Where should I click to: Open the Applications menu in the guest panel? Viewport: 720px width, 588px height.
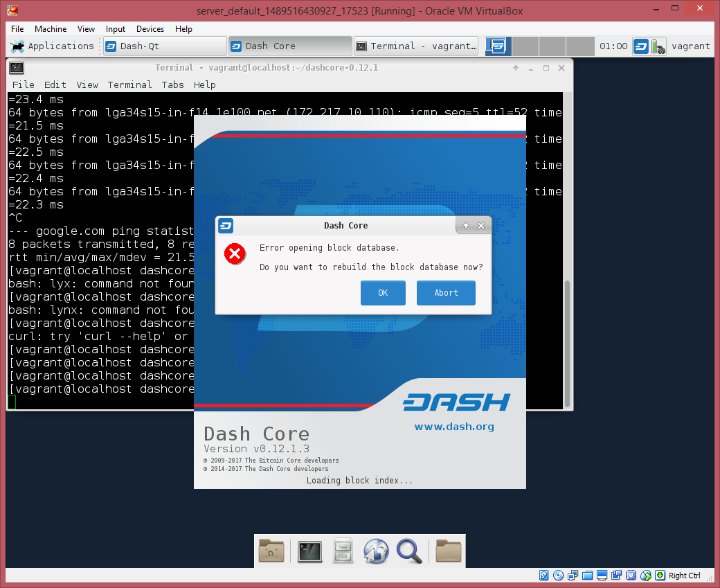point(53,46)
